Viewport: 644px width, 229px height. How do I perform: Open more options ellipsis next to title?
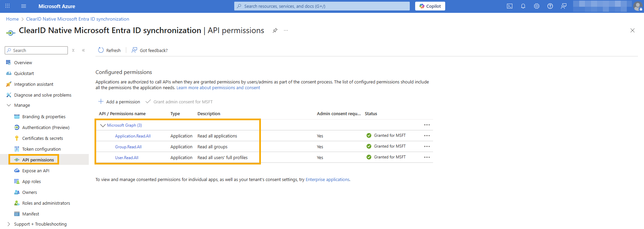(x=286, y=30)
